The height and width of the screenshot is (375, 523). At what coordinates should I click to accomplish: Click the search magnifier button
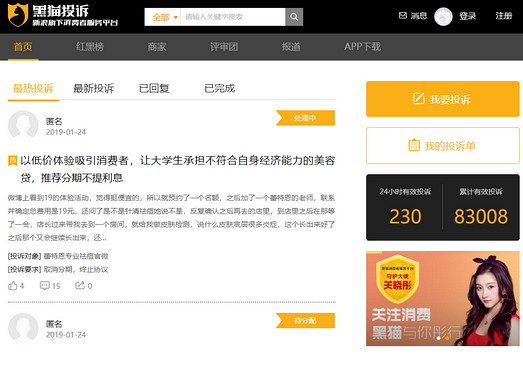coord(294,17)
